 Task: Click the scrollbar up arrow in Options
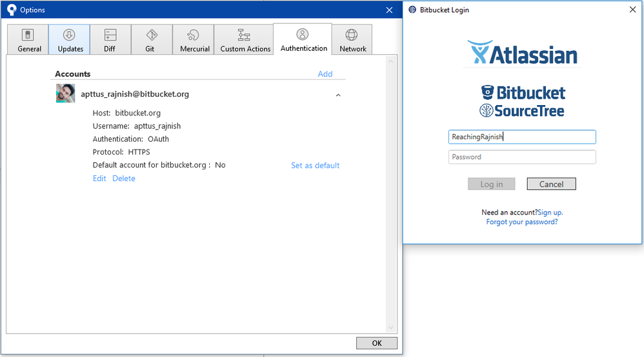[x=390, y=62]
